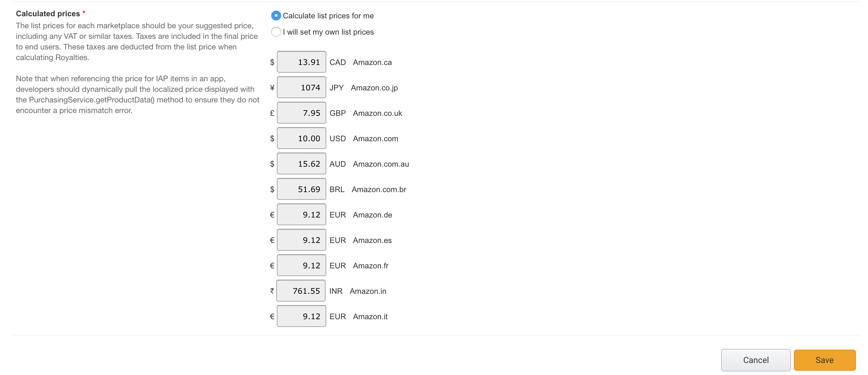
Task: Click the USD price field showing 10.00
Action: (x=302, y=138)
